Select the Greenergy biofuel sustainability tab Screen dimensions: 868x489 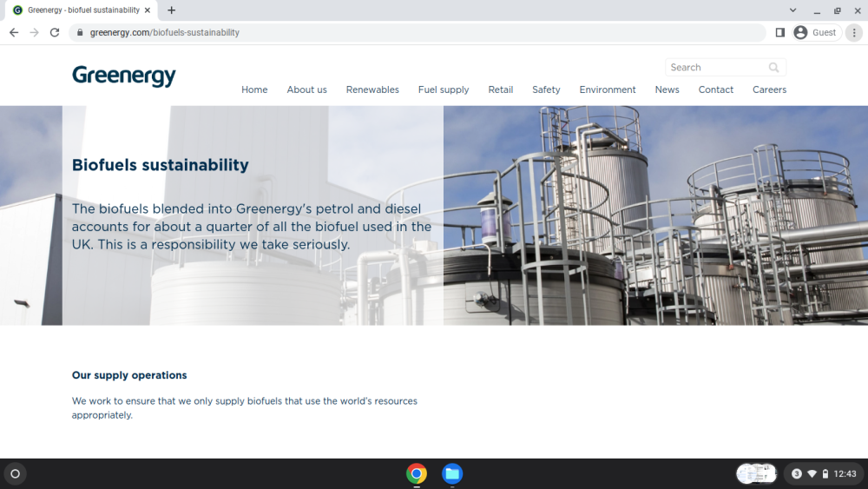pyautogui.click(x=82, y=10)
